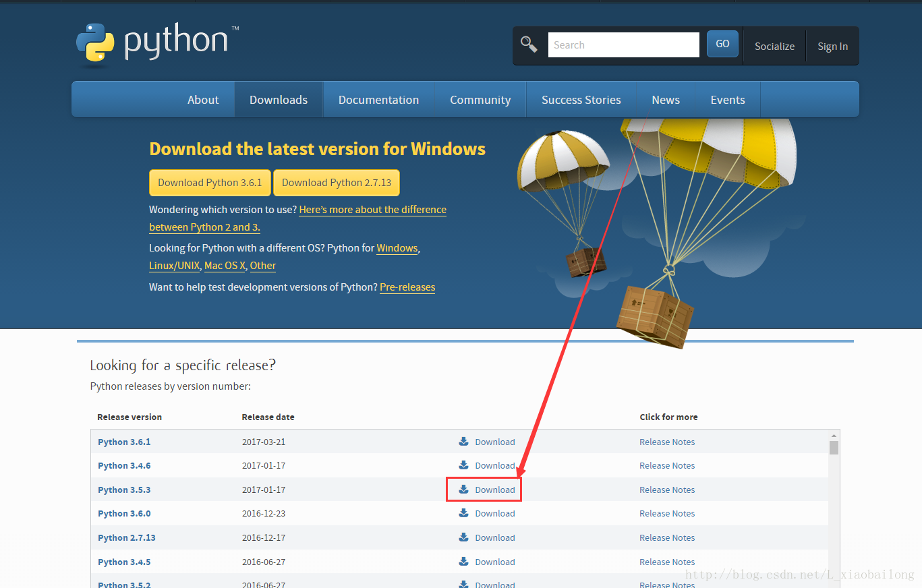This screenshot has width=922, height=588.
Task: Click Download text for Python 3.6.1
Action: pyautogui.click(x=495, y=442)
